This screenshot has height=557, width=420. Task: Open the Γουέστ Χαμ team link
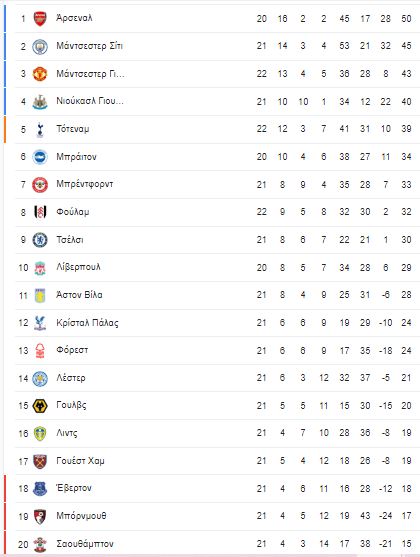coord(80,461)
